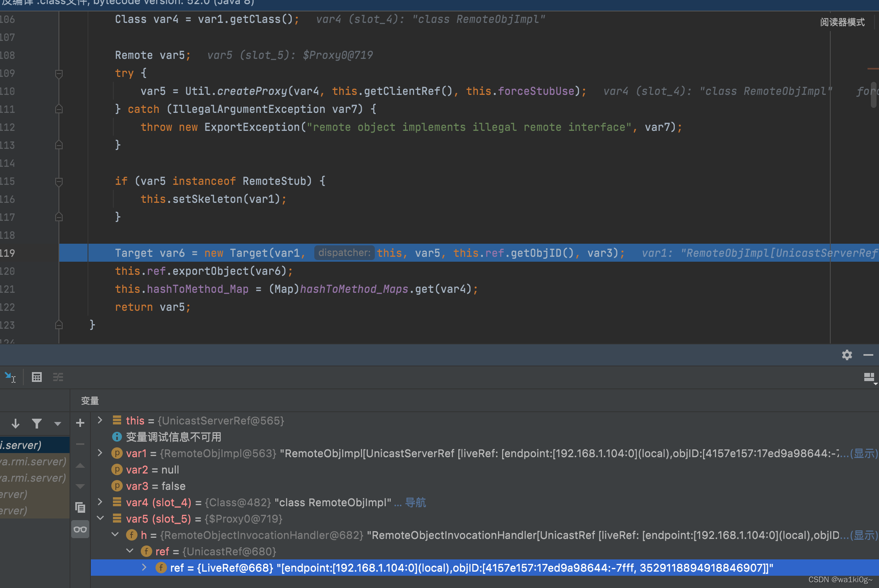
Task: Click the setSkeleton call on line 116
Action: point(207,199)
